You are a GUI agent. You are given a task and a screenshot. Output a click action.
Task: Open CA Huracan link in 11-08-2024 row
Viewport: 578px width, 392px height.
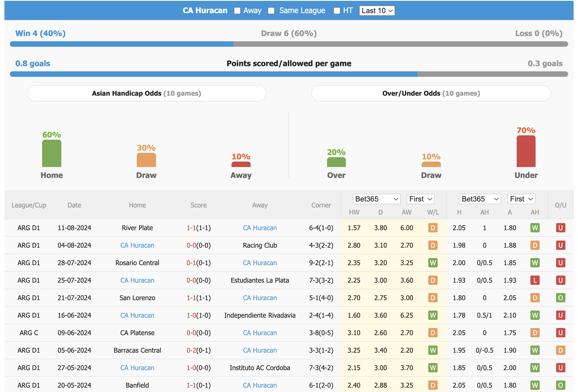click(260, 228)
